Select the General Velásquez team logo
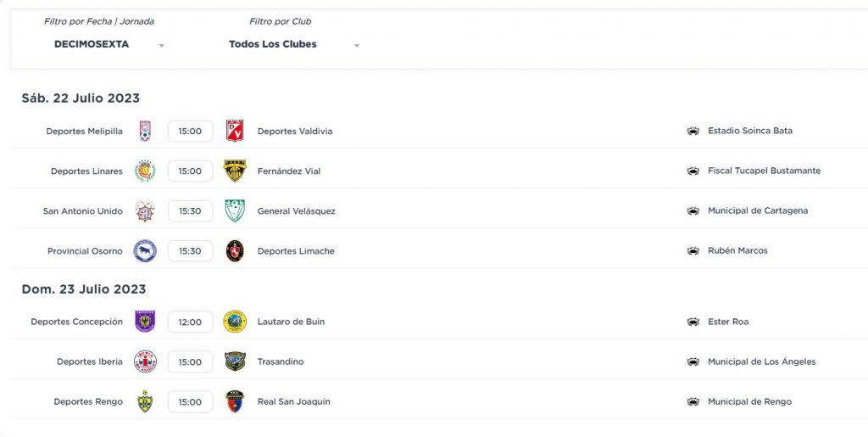This screenshot has height=437, width=868. coord(235,211)
